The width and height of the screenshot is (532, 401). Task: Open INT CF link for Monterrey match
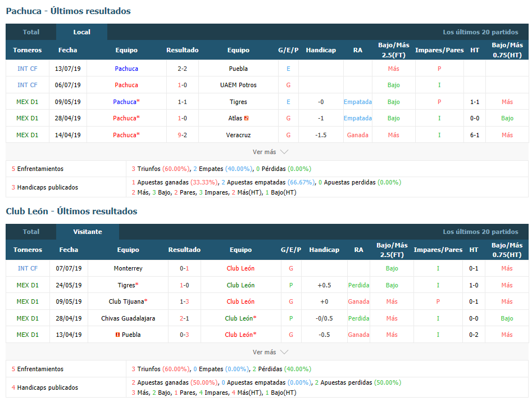tap(28, 268)
